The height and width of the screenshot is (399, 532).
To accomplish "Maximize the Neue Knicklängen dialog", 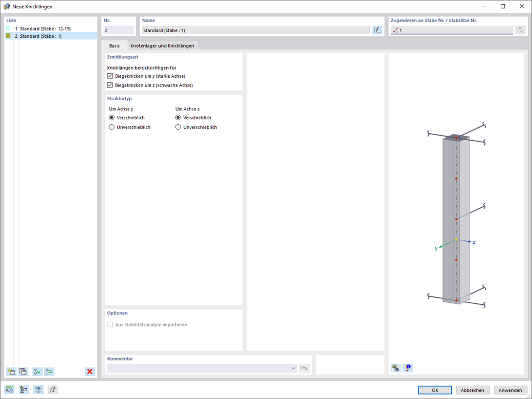I will point(503,7).
